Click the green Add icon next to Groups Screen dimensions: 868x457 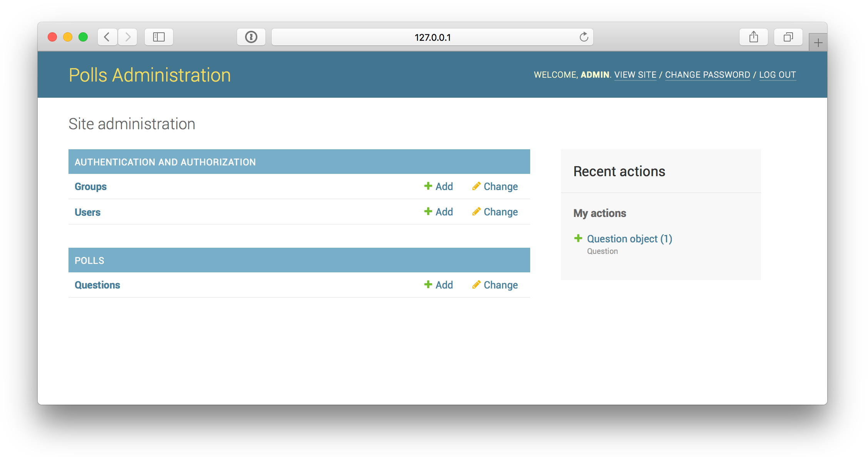point(428,186)
